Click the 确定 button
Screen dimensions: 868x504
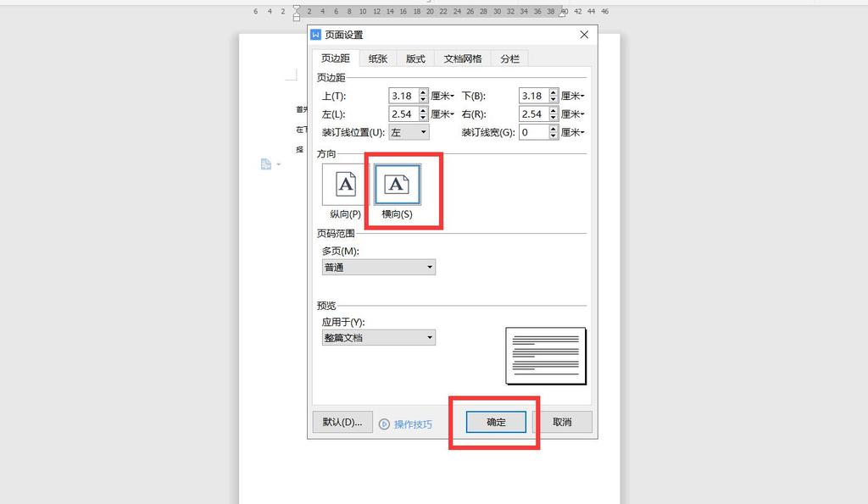tap(496, 422)
